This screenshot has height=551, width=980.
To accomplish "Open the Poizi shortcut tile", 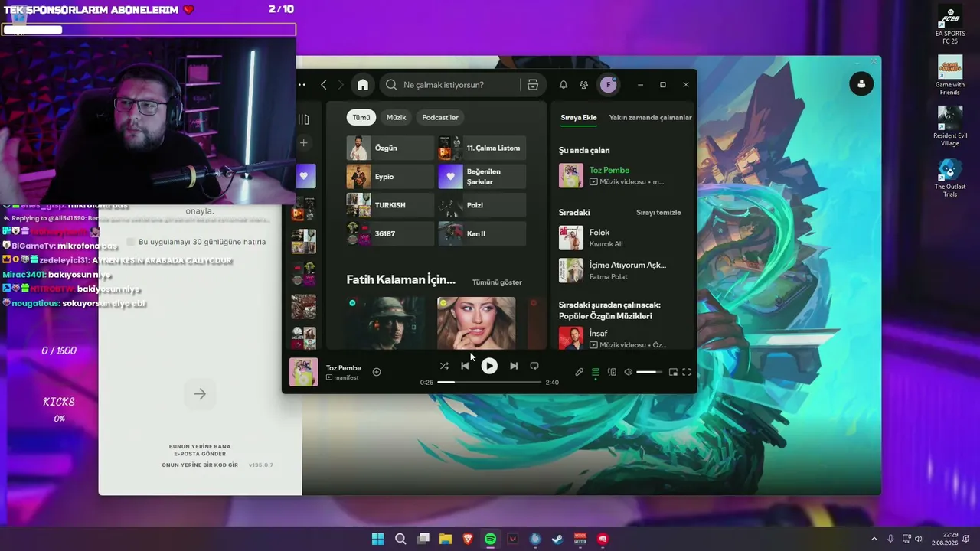I will [482, 205].
